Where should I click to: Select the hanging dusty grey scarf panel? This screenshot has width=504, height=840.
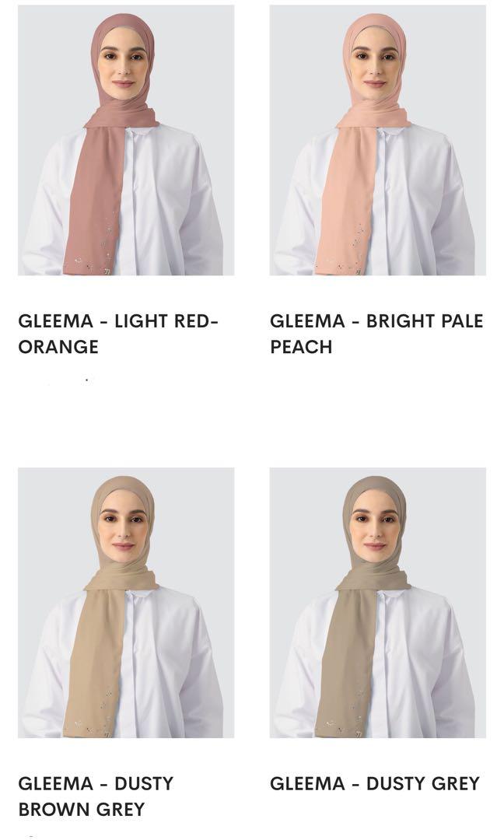point(347,660)
